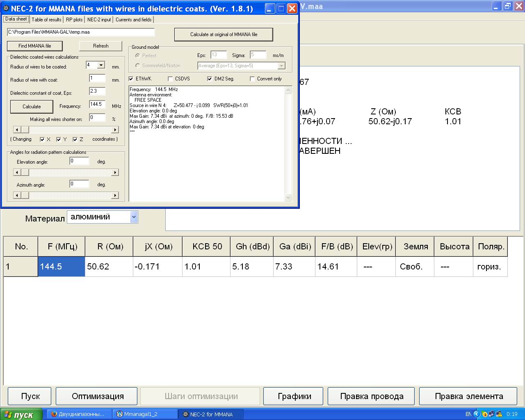Select frequency cell 144.5 in table

point(62,267)
